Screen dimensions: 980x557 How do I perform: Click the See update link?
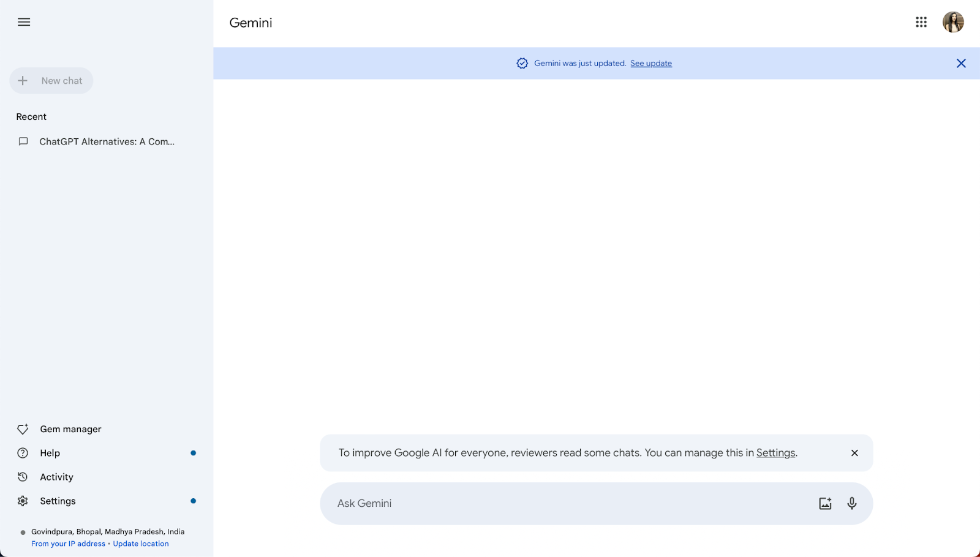651,63
